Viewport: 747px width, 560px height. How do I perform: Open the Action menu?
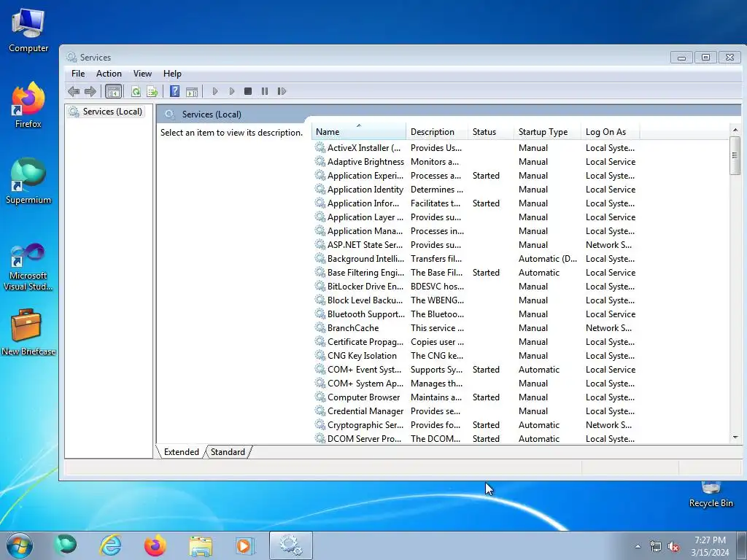click(109, 74)
